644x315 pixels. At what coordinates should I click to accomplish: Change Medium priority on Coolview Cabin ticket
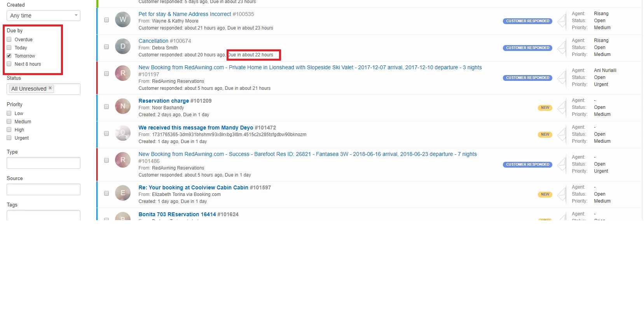coord(602,201)
